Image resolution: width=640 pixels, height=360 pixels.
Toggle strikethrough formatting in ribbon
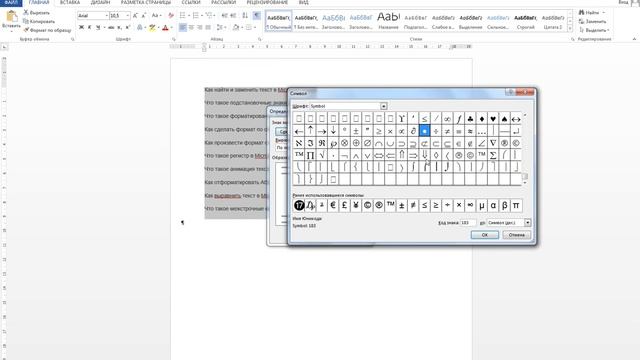[111, 27]
